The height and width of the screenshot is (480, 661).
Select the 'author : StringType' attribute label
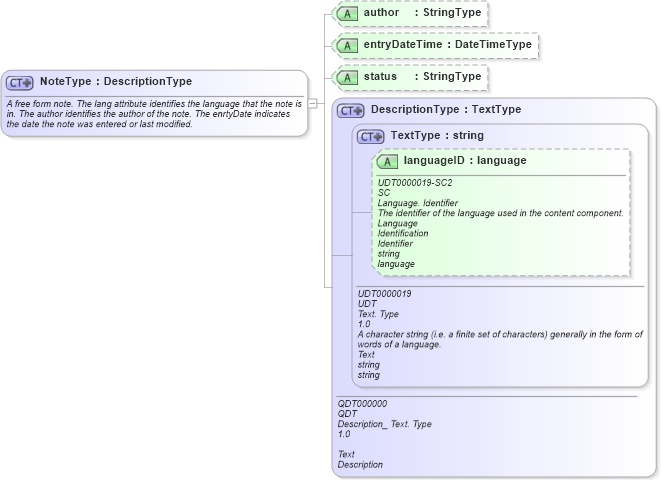click(x=422, y=12)
